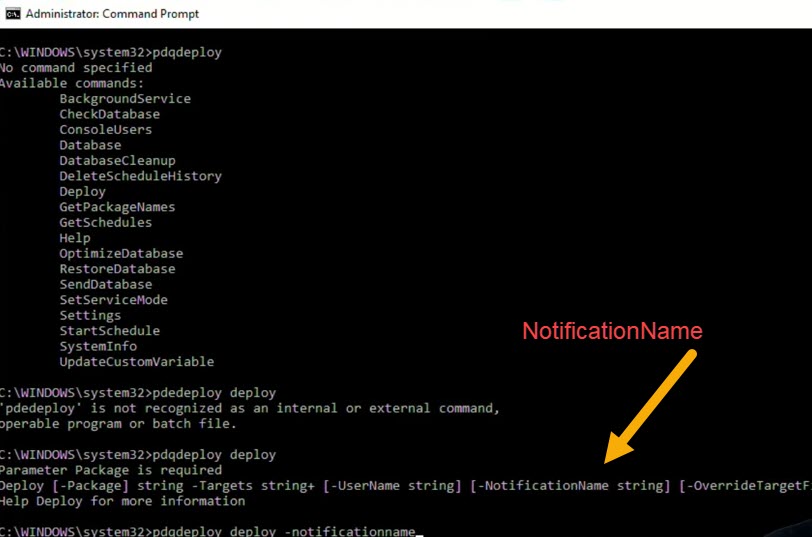The image size is (812, 537).
Task: Click the '[-NotificationName string]' parameter text
Action: tap(570, 486)
